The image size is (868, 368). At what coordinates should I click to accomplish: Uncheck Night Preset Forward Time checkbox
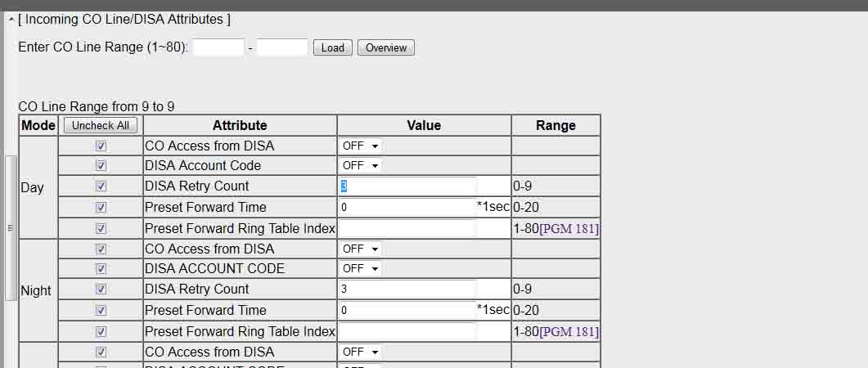101,310
